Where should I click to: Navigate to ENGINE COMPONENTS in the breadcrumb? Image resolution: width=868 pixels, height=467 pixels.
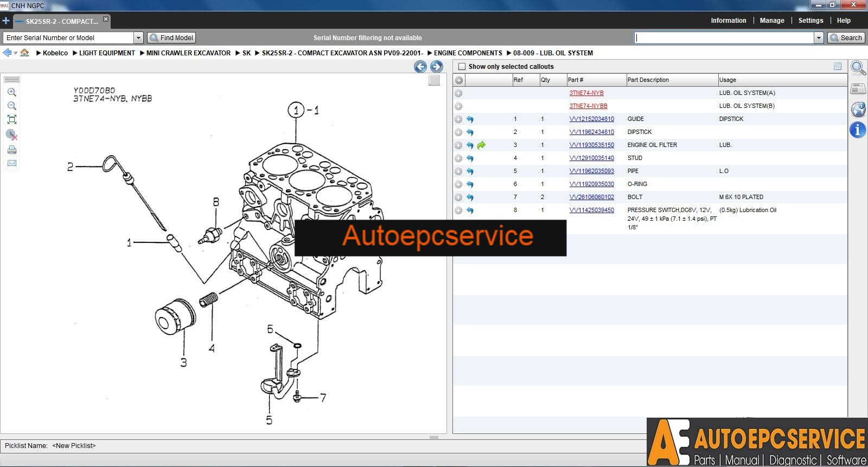(468, 53)
